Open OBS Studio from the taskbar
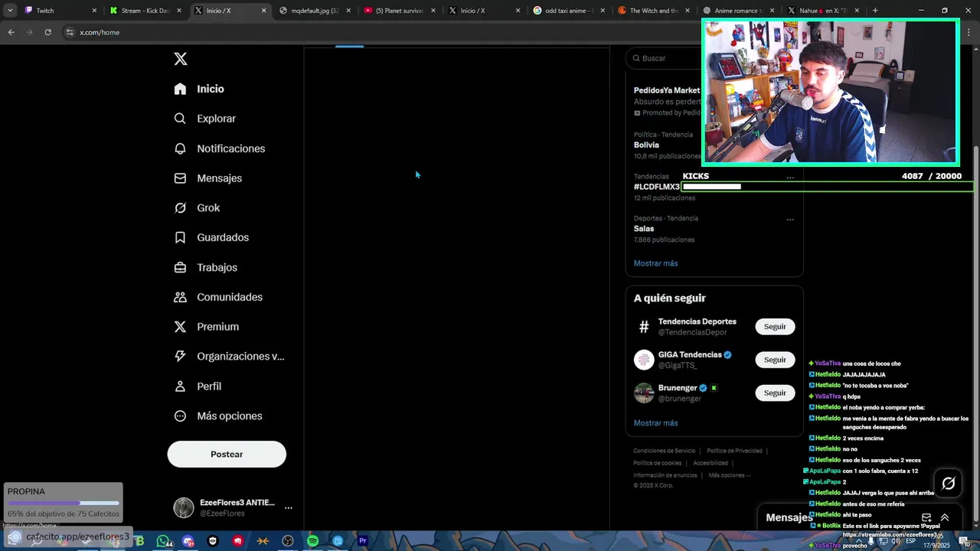Screen dimensions: 980x551 [288, 541]
